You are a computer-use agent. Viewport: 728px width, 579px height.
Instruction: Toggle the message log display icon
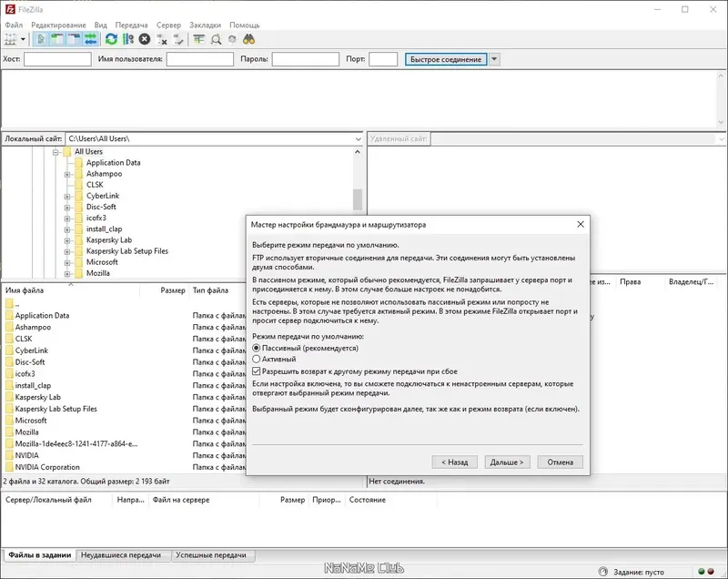(41, 39)
